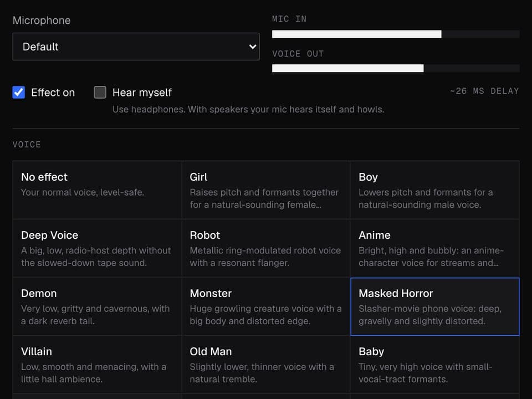Click the 'Hear myself' label text
This screenshot has height=399, width=532.
tap(142, 93)
